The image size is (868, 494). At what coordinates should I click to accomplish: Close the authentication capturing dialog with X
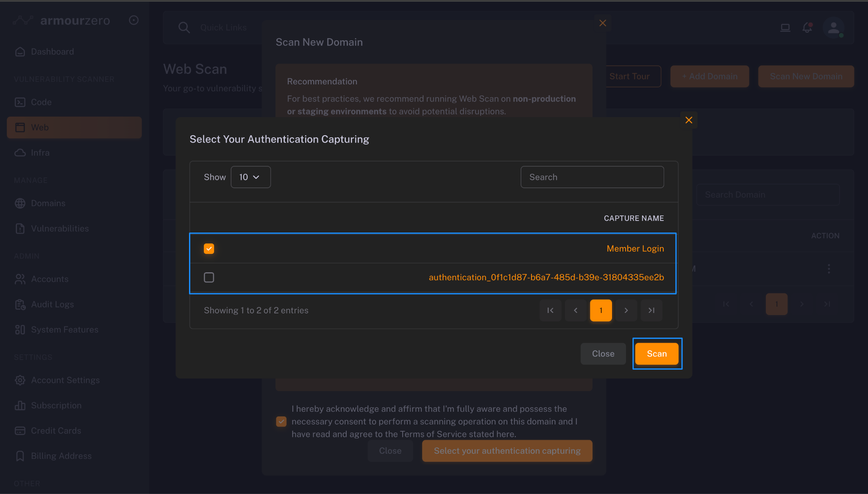689,120
